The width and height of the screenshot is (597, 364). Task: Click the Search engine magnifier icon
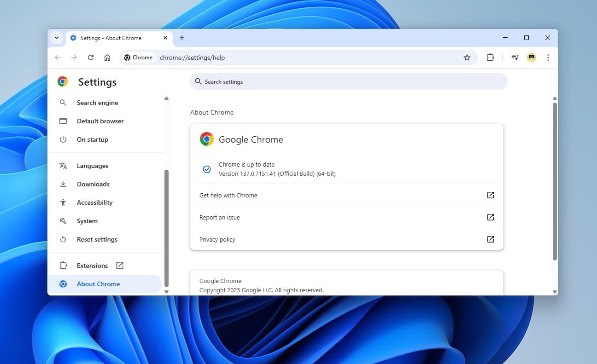63,103
